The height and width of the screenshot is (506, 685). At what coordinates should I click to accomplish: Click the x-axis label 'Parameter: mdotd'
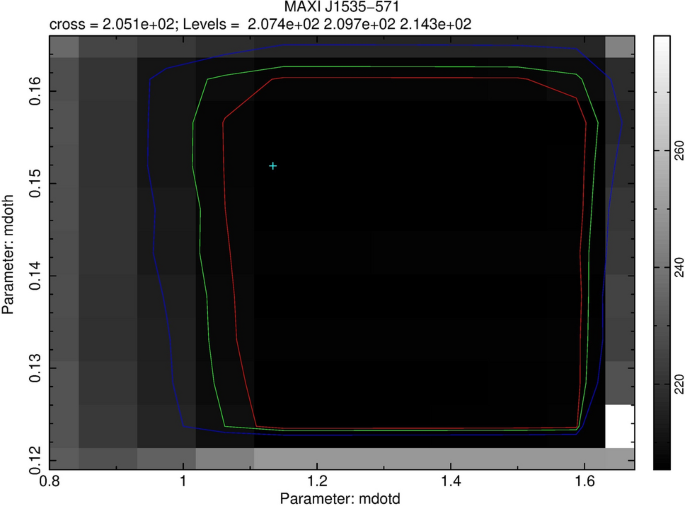tap(340, 498)
